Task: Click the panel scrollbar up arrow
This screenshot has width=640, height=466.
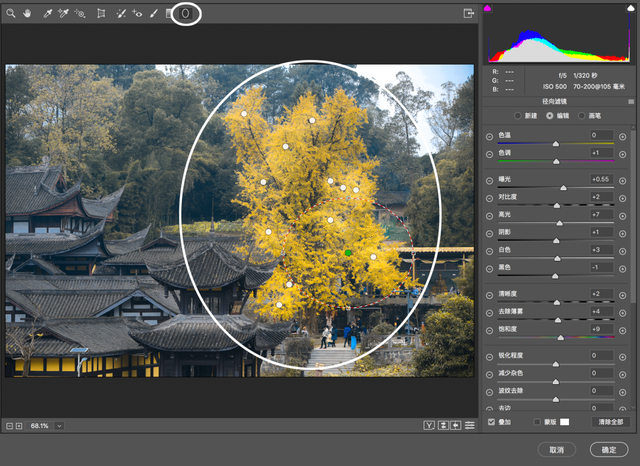Action: pos(633,128)
